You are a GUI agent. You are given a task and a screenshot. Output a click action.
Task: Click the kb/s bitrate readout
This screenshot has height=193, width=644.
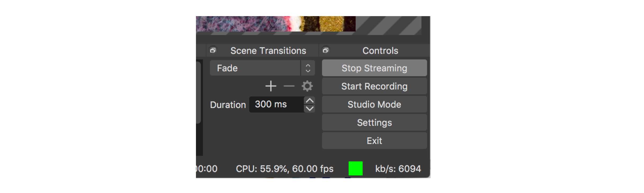tap(398, 169)
